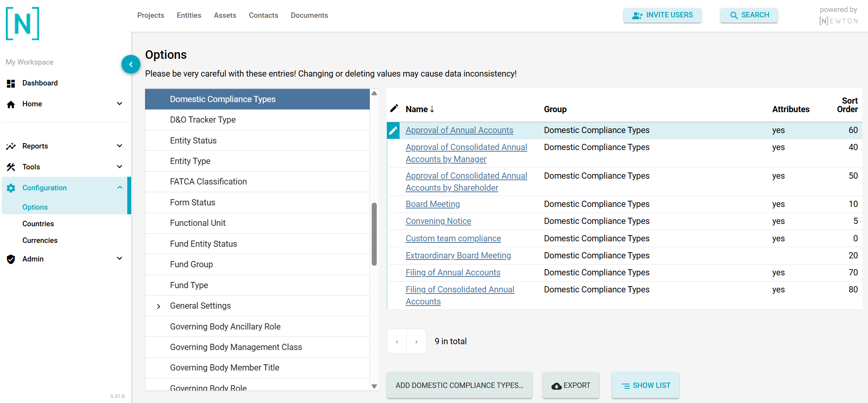This screenshot has width=868, height=403.
Task: Go to Countries configuration
Action: 38,224
